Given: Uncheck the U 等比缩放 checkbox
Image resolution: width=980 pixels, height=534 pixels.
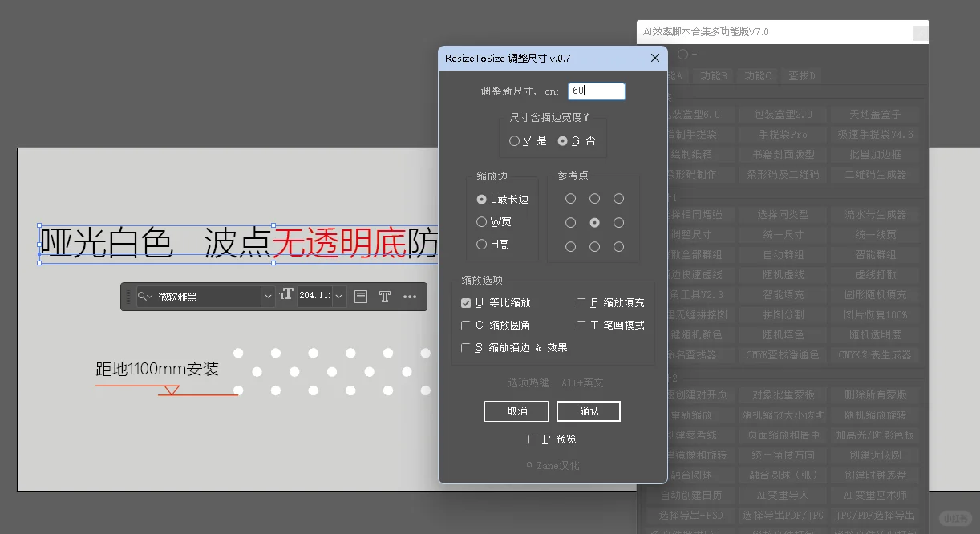Looking at the screenshot, I should pos(466,302).
